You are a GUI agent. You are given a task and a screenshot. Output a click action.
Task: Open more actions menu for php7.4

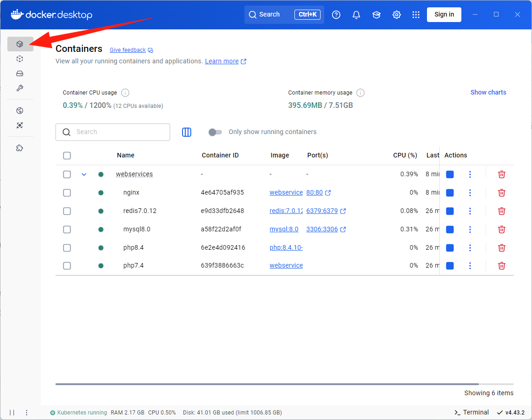click(470, 266)
